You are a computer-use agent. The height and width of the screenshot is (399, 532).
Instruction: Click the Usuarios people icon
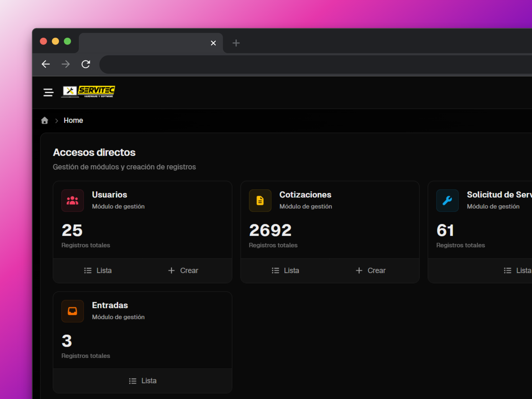pyautogui.click(x=73, y=201)
